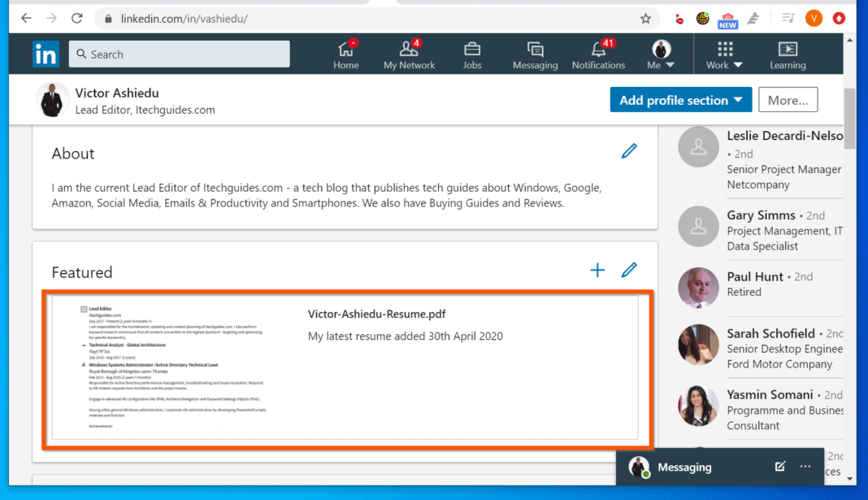The height and width of the screenshot is (500, 868).
Task: Open Messaging from top navigation
Action: point(536,54)
